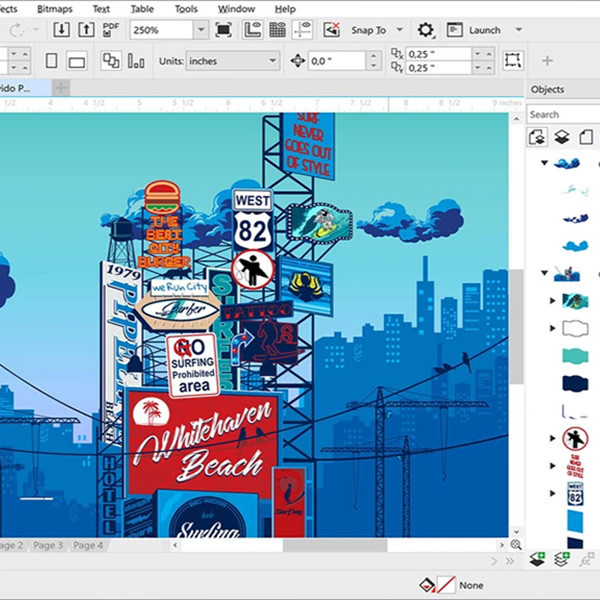The width and height of the screenshot is (600, 600).
Task: Switch to Page 2 tab
Action: point(11,545)
